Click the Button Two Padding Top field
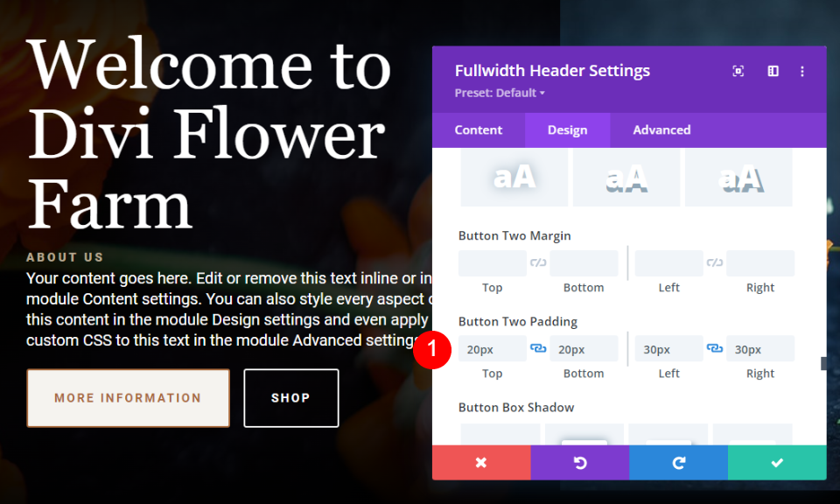The image size is (840, 504). (493, 349)
